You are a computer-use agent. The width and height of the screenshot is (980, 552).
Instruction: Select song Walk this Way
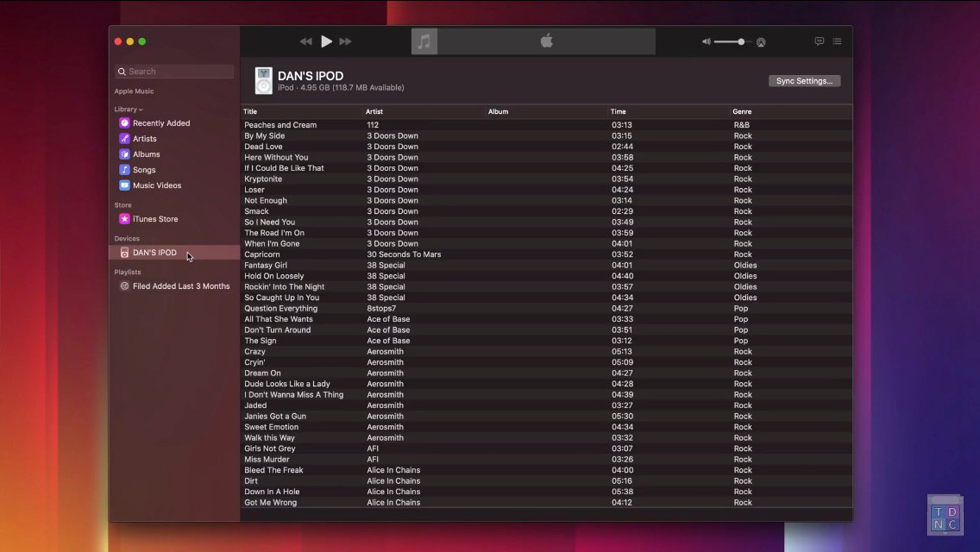[269, 438]
